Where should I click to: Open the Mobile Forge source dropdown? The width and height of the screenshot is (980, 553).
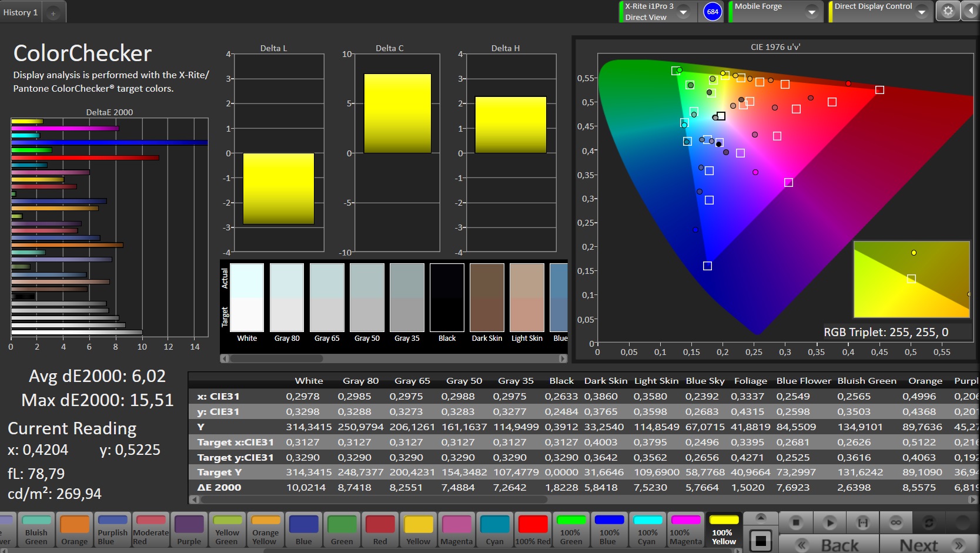click(811, 12)
